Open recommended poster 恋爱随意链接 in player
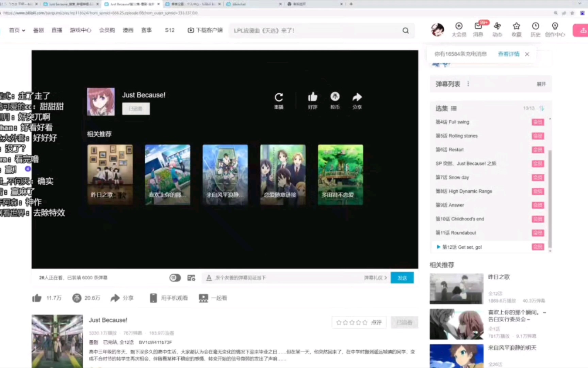Viewport: 588px width, 368px height. click(283, 174)
